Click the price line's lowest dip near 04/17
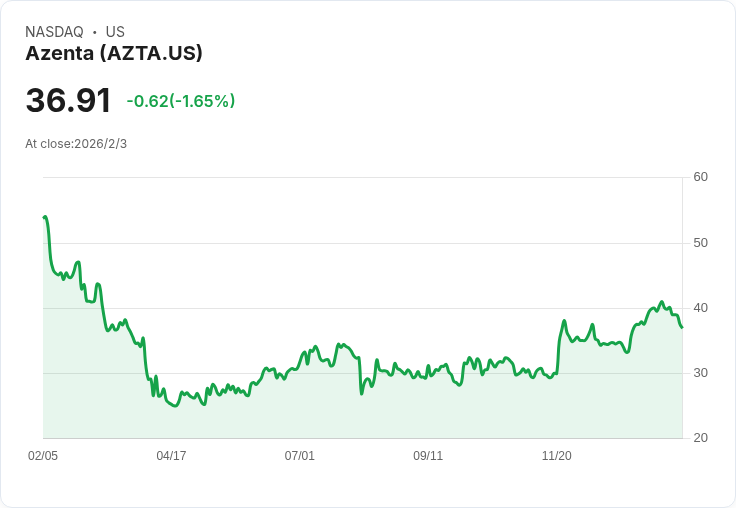Screen dimensions: 736x508 [175, 406]
